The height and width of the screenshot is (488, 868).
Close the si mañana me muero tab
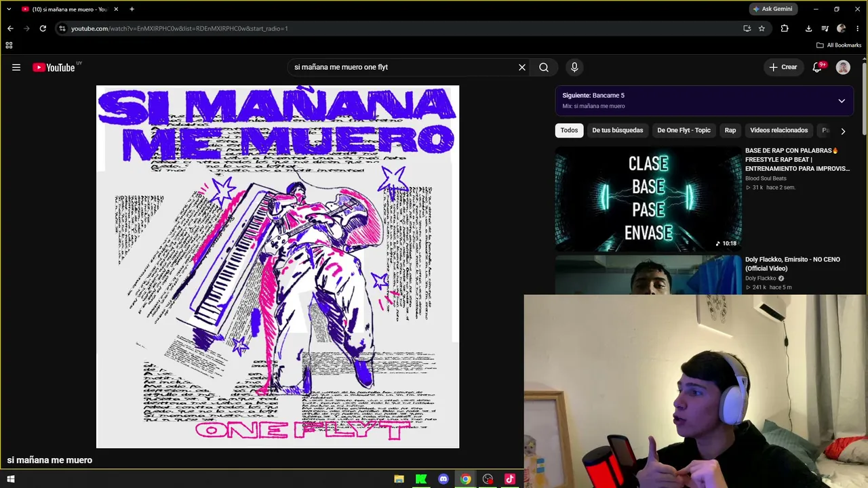tap(116, 9)
